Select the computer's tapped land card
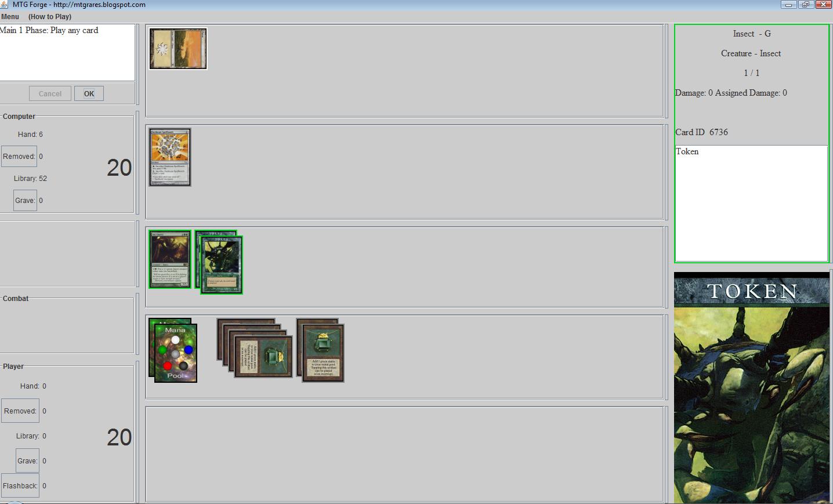The width and height of the screenshot is (833, 504). [x=178, y=49]
